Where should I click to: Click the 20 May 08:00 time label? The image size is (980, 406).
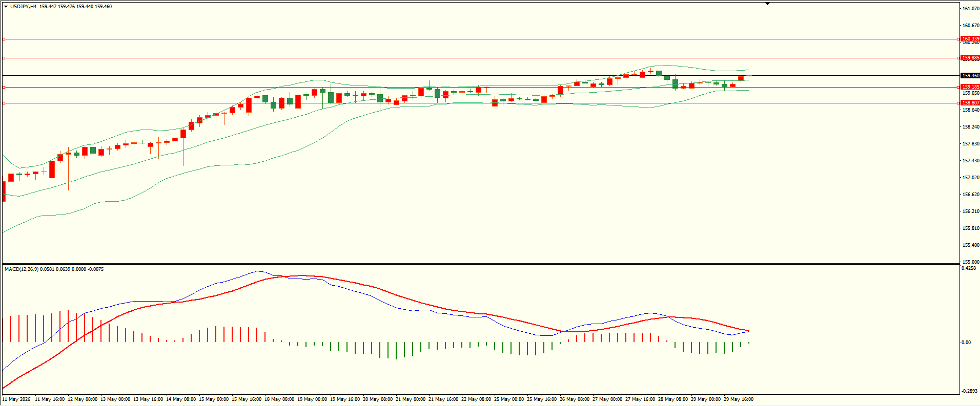(x=378, y=399)
